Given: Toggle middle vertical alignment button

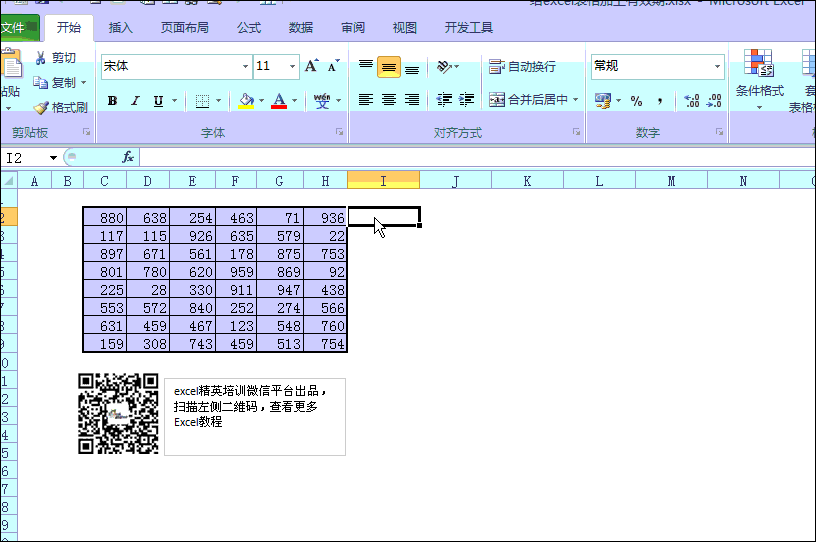Looking at the screenshot, I should (x=389, y=67).
